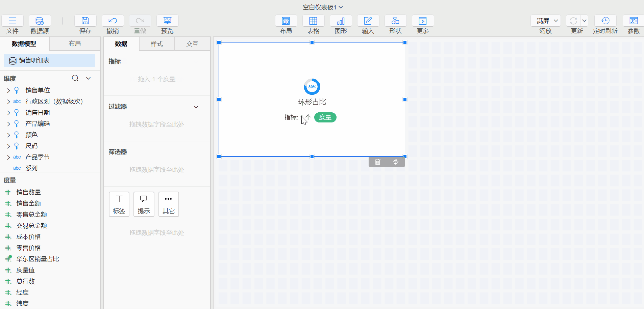The height and width of the screenshot is (309, 644).
Task: Click the 筛选器 field drop zone
Action: coord(157,170)
